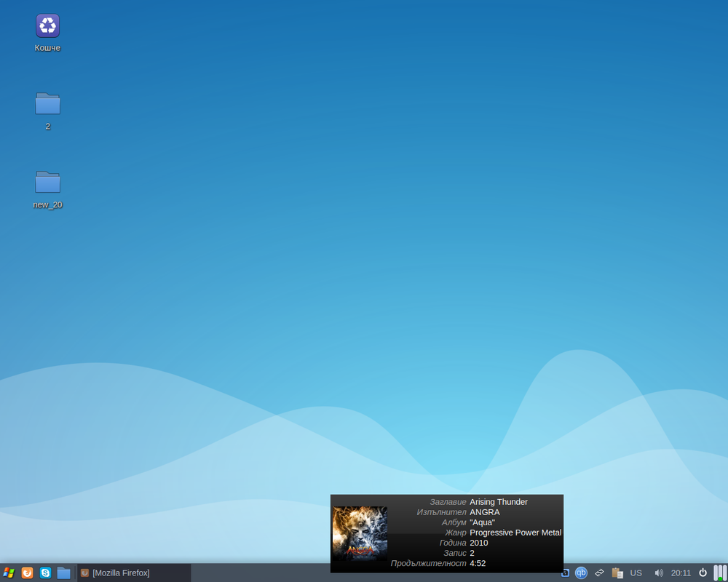The height and width of the screenshot is (582, 728).
Task: Click the artist name ANGRA
Action: [485, 512]
